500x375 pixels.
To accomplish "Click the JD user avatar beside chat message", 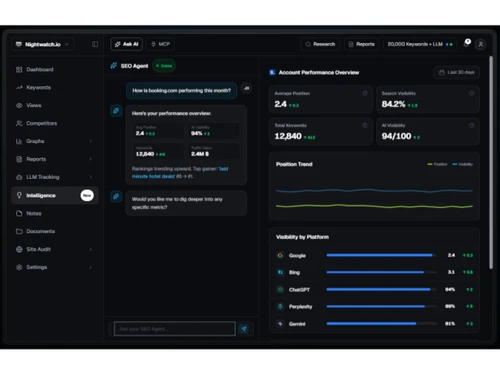I will (246, 88).
